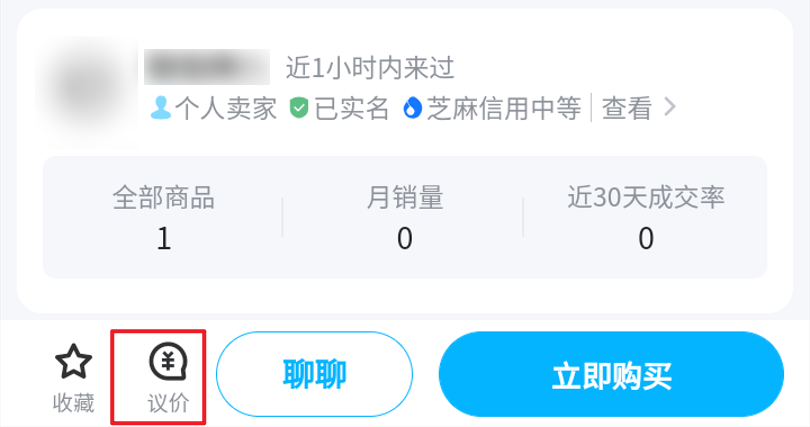Open 聊聊 chat with the seller

(x=314, y=374)
